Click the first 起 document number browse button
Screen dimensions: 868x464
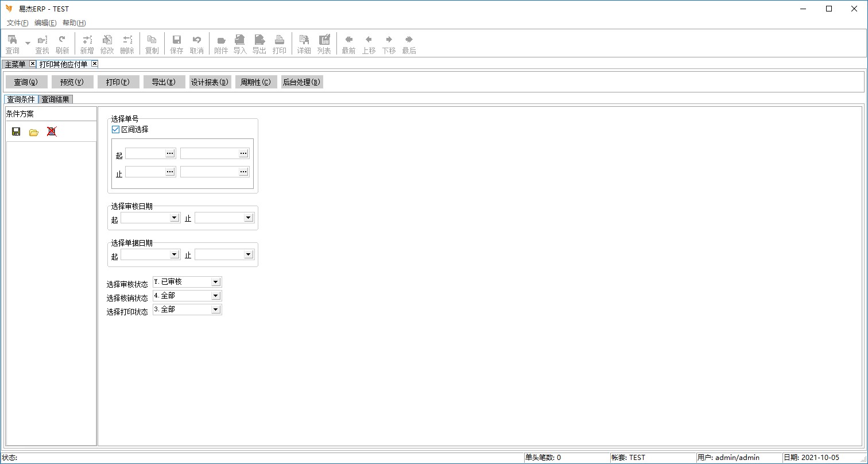[x=170, y=153]
